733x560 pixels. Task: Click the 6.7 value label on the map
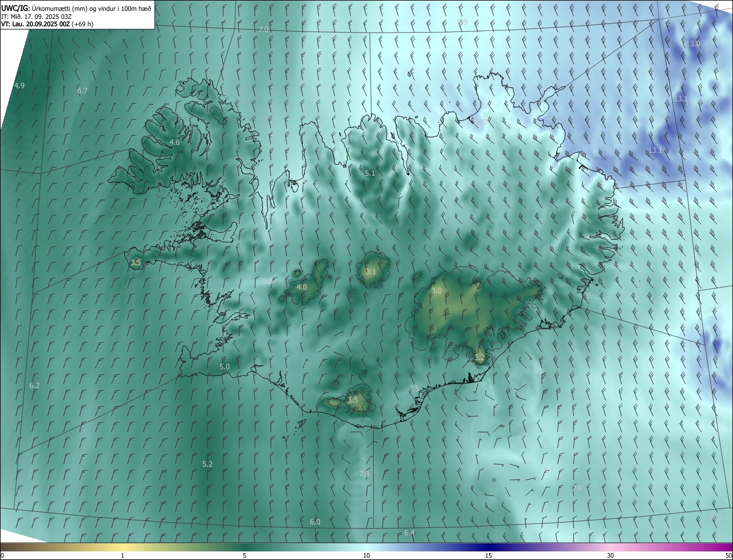coord(82,90)
